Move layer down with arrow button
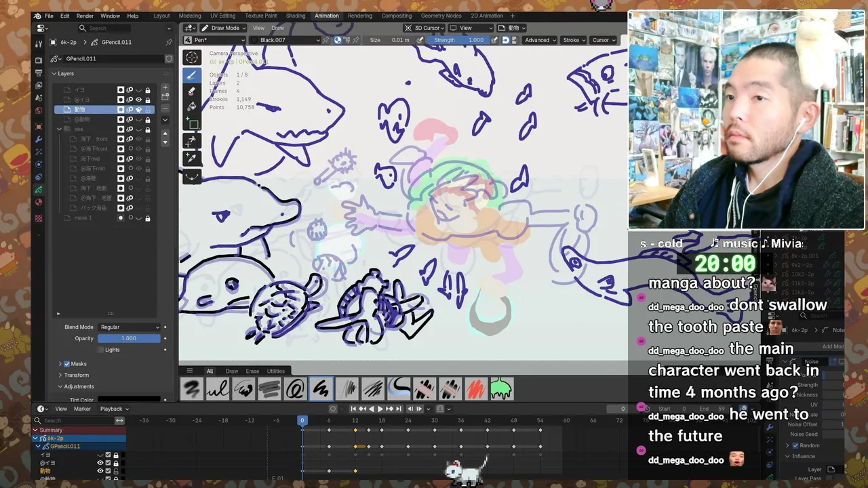The width and height of the screenshot is (868, 488). pyautogui.click(x=165, y=142)
